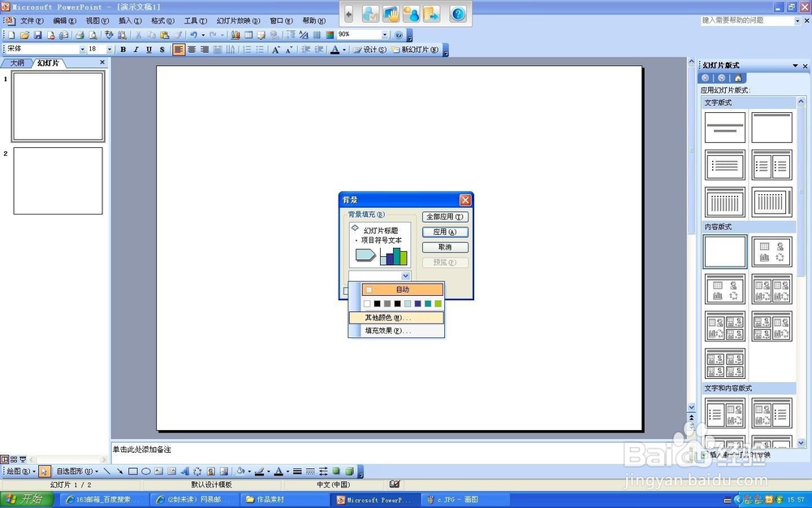This screenshot has height=508, width=812.
Task: Select the Arrow drawing tool
Action: (x=119, y=471)
